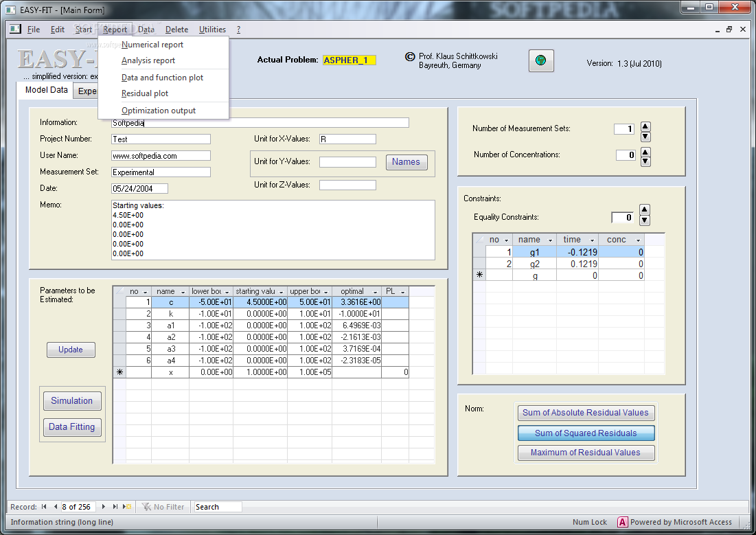This screenshot has width=756, height=535.
Task: Switch to Model Data tab
Action: (46, 90)
